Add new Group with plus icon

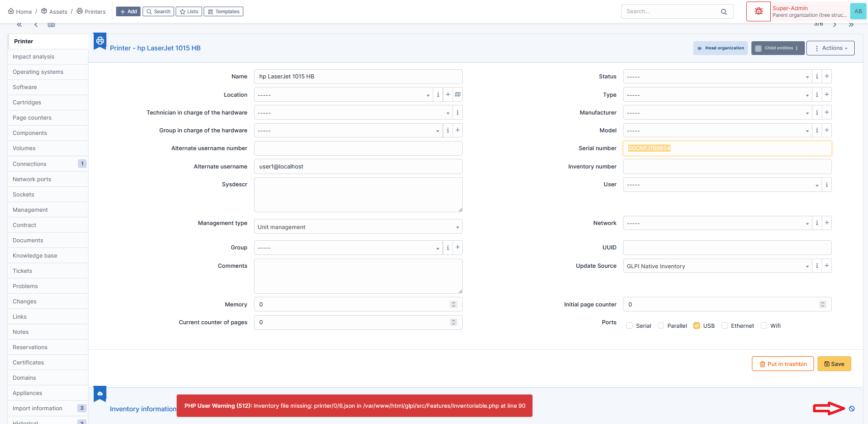(x=458, y=247)
